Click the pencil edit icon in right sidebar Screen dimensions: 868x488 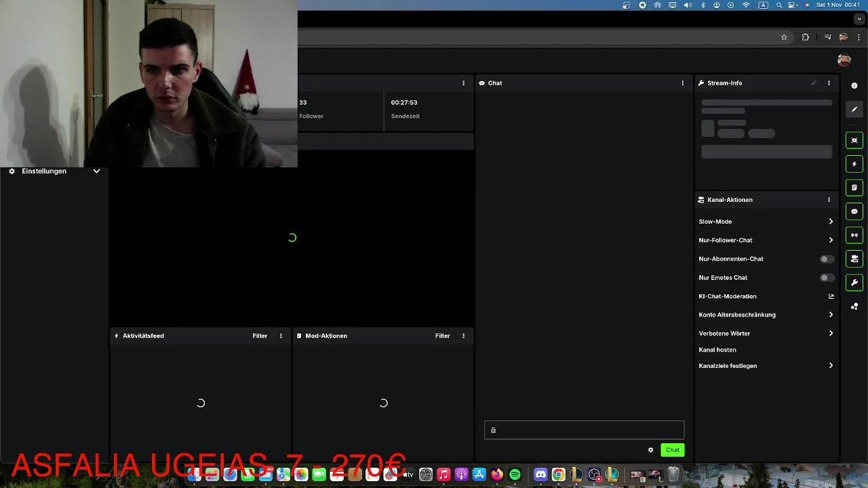[x=854, y=109]
